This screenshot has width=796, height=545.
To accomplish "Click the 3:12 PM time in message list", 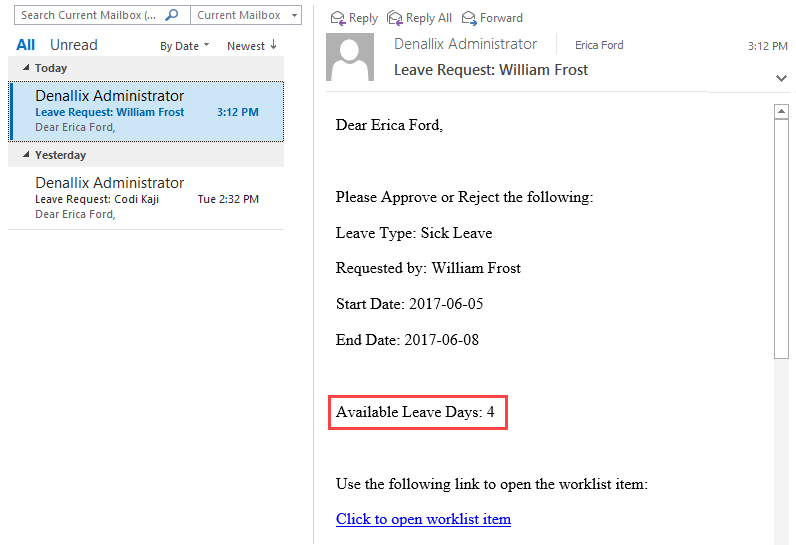I will pyautogui.click(x=238, y=112).
